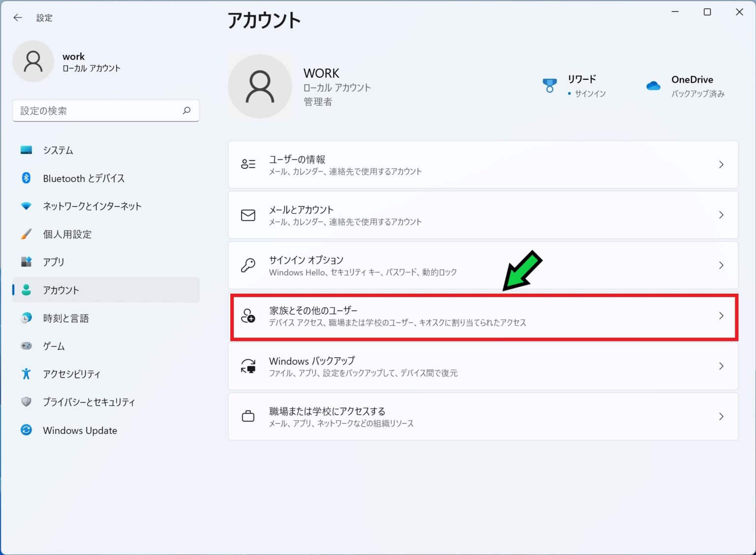Screen dimensions: 756x555
Task: Select システム in the sidebar
Action: 58,150
